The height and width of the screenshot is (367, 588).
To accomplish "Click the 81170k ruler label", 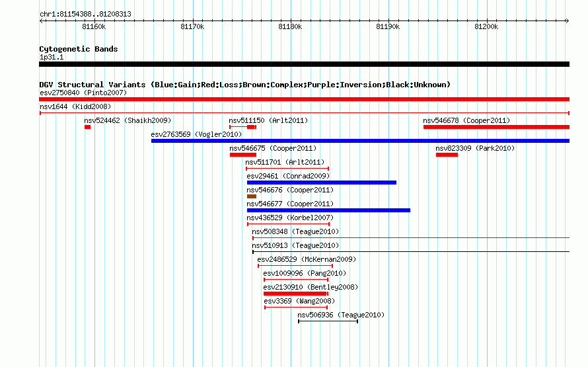I will [192, 26].
